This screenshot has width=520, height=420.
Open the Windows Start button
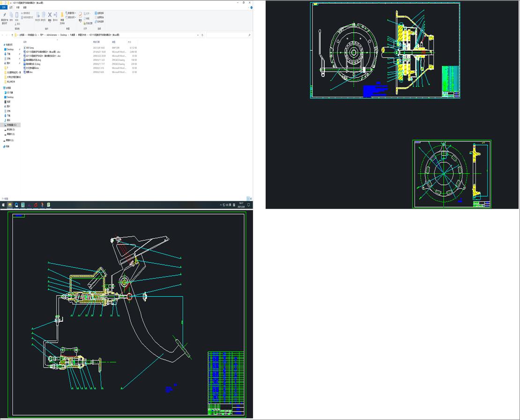coord(3,205)
